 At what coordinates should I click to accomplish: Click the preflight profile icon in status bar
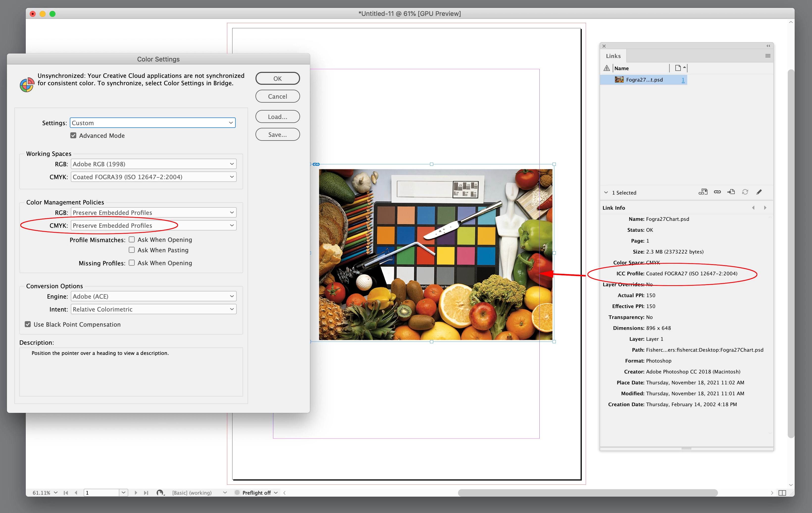tap(160, 493)
